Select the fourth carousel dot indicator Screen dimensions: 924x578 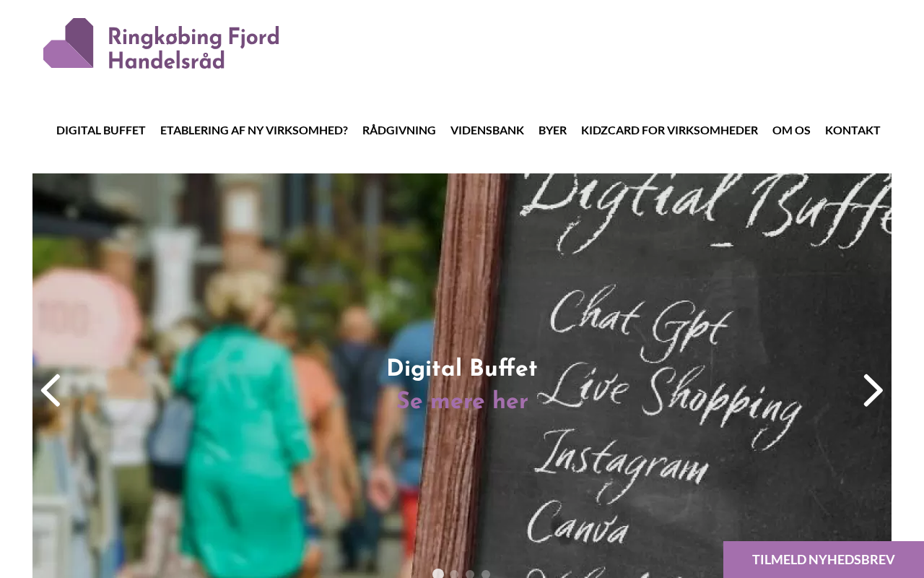486,574
